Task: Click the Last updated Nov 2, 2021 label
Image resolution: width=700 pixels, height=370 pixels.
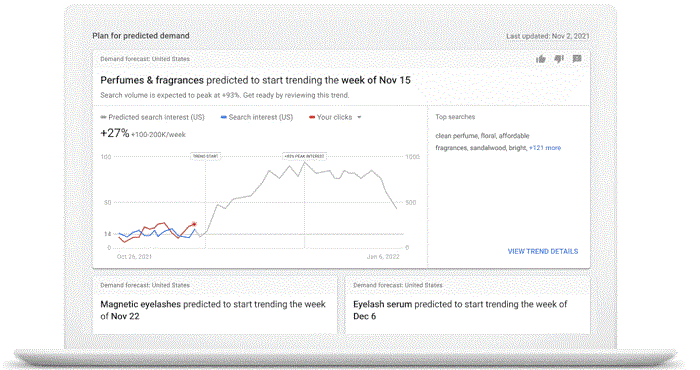Action: [548, 36]
